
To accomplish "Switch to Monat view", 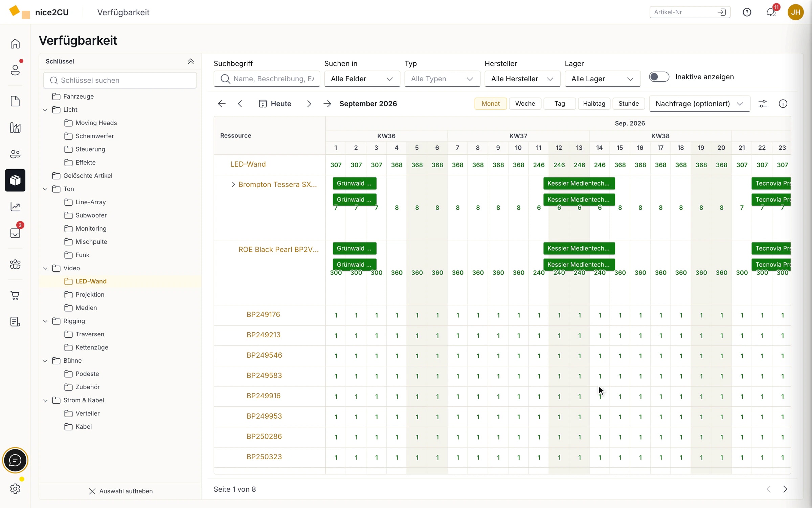I will [x=491, y=104].
